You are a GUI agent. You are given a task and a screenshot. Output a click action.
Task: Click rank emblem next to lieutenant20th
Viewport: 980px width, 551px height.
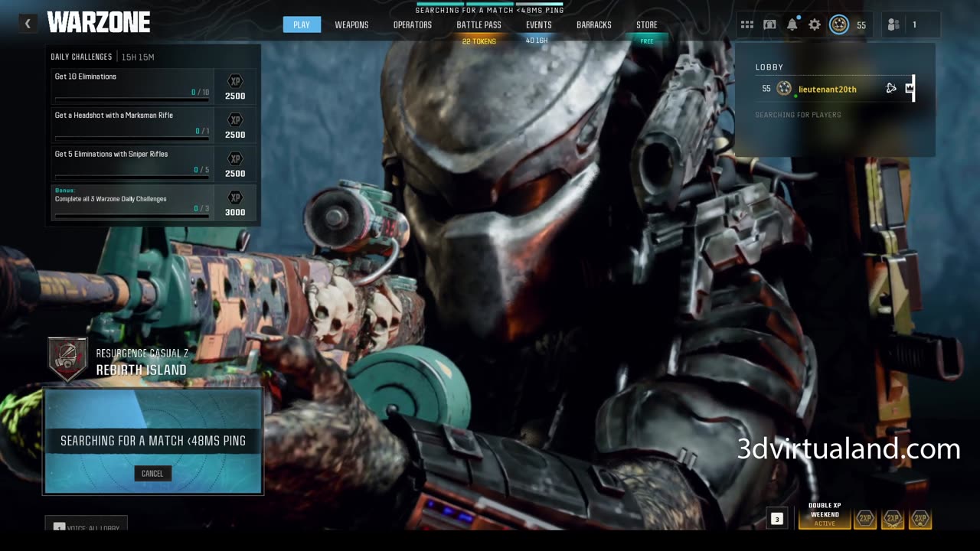click(784, 89)
